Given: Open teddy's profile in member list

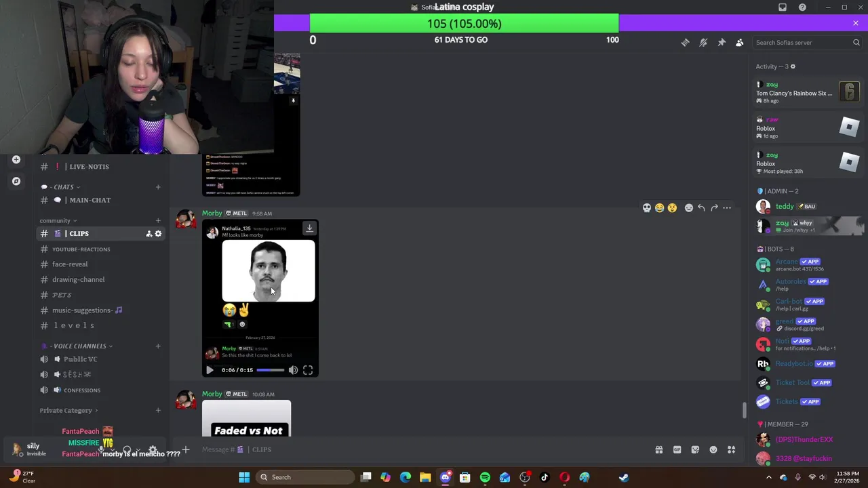Looking at the screenshot, I should 808,207.
